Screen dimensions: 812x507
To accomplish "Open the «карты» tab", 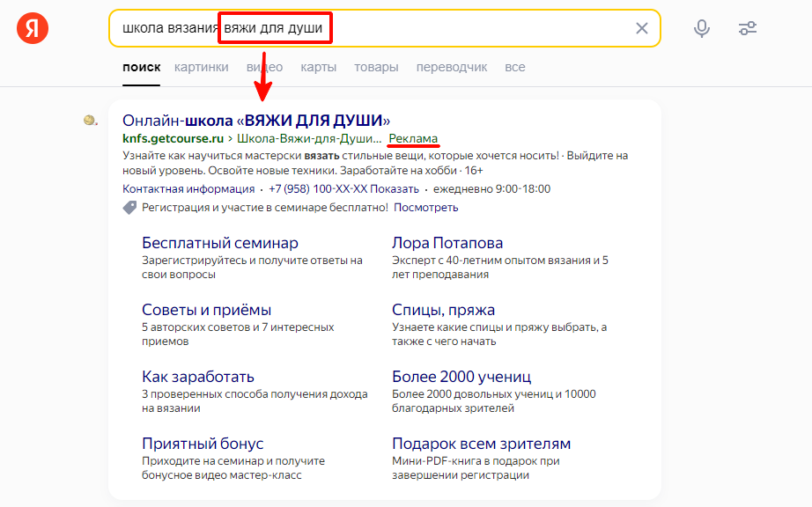I will (319, 67).
